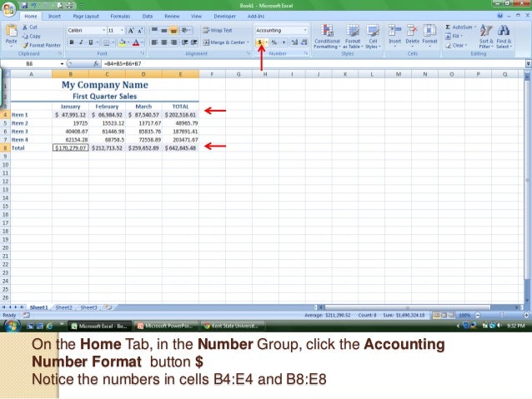532x399 pixels.
Task: Apply the Fill Color bucket
Action: [x=123, y=42]
